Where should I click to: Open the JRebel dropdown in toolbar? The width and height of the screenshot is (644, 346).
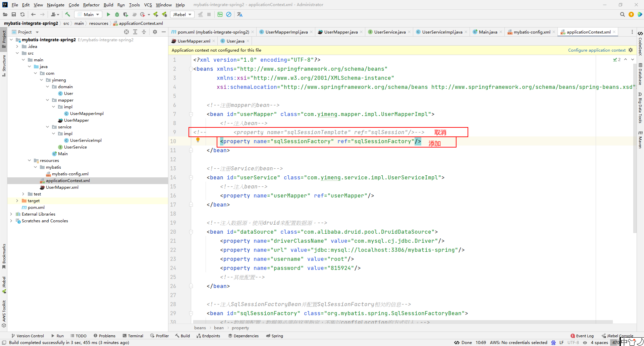pos(182,14)
